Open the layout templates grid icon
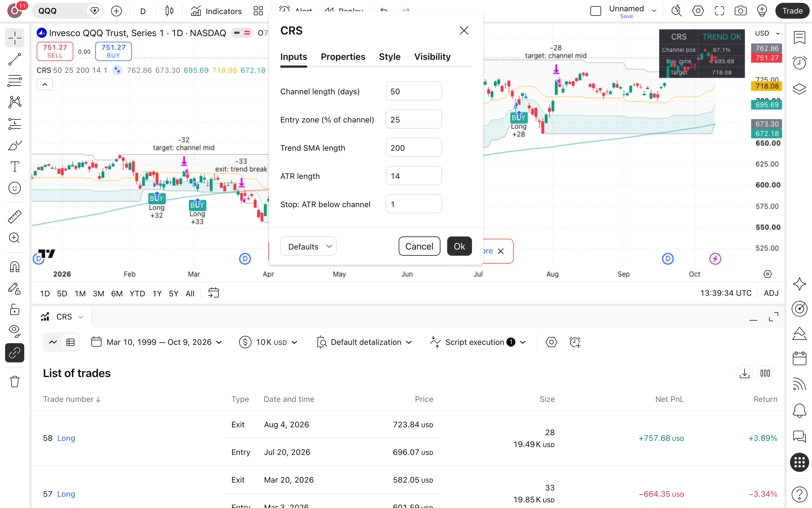 pos(258,11)
